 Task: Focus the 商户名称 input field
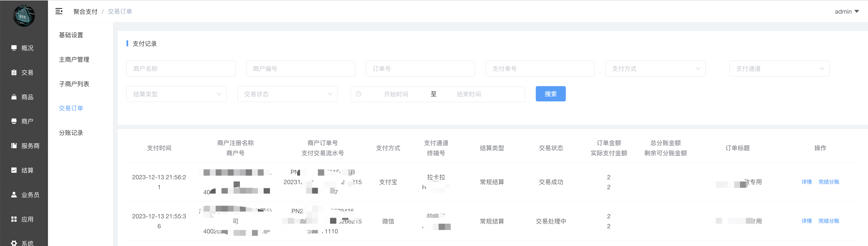point(181,68)
